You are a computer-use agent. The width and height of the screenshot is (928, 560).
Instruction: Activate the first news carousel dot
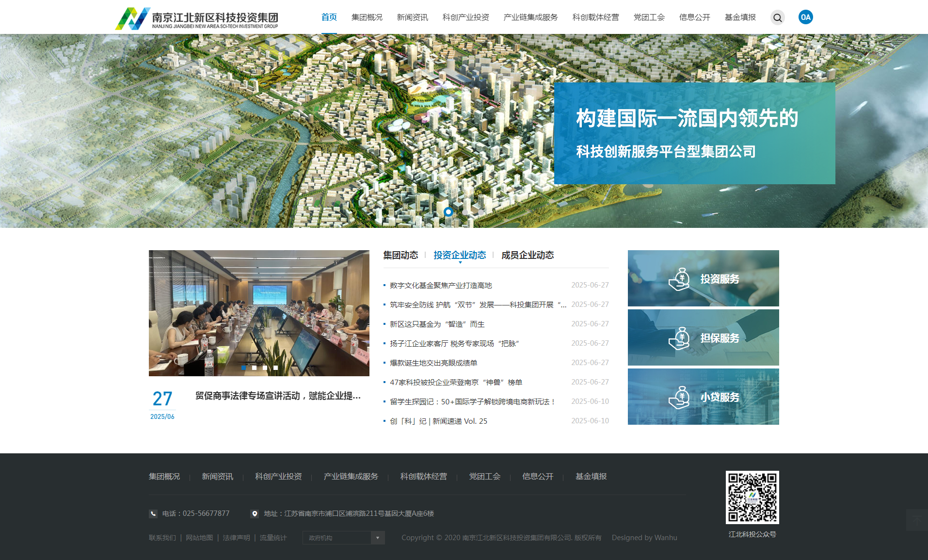coord(243,368)
